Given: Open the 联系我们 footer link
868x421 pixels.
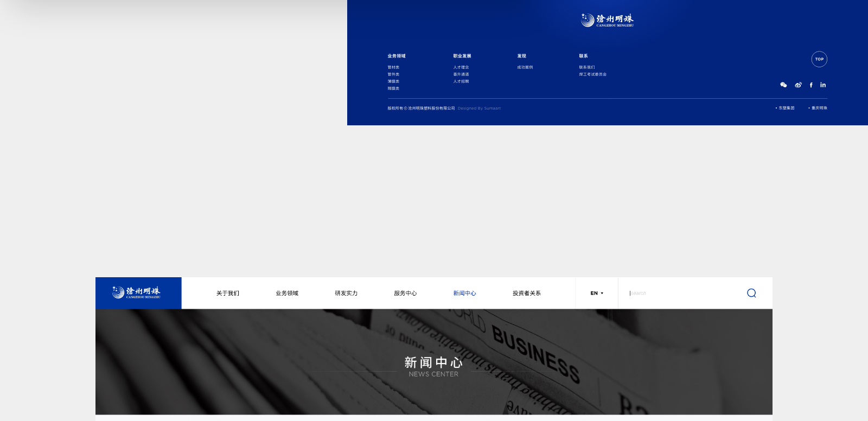Looking at the screenshot, I should [586, 67].
